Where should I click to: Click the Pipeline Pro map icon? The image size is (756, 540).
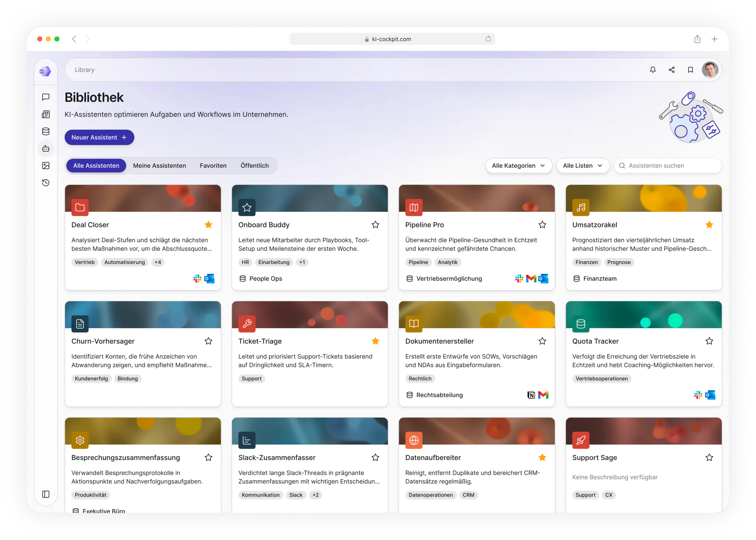pyautogui.click(x=414, y=207)
